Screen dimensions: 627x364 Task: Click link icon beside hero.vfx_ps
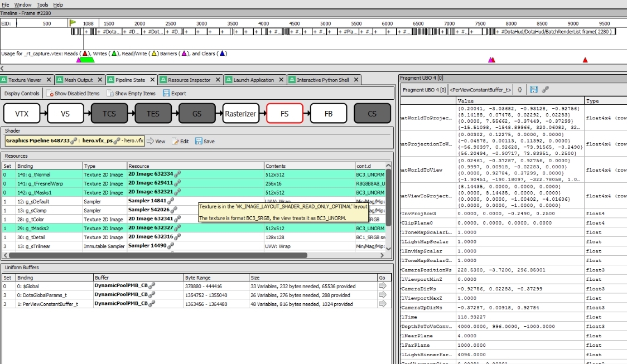point(117,141)
